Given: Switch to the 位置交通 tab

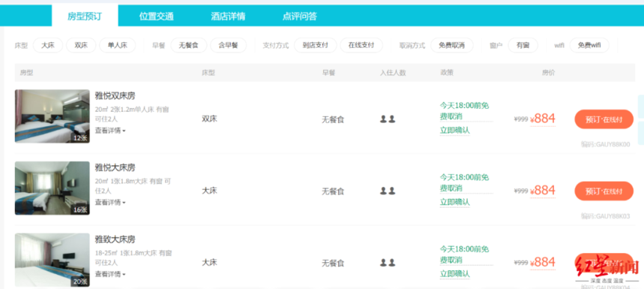Looking at the screenshot, I should [156, 17].
